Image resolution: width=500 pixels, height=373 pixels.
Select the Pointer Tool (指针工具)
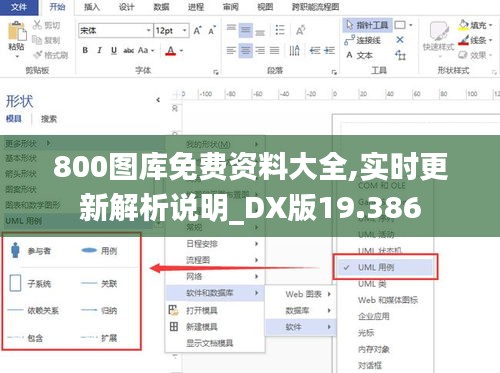[367, 25]
